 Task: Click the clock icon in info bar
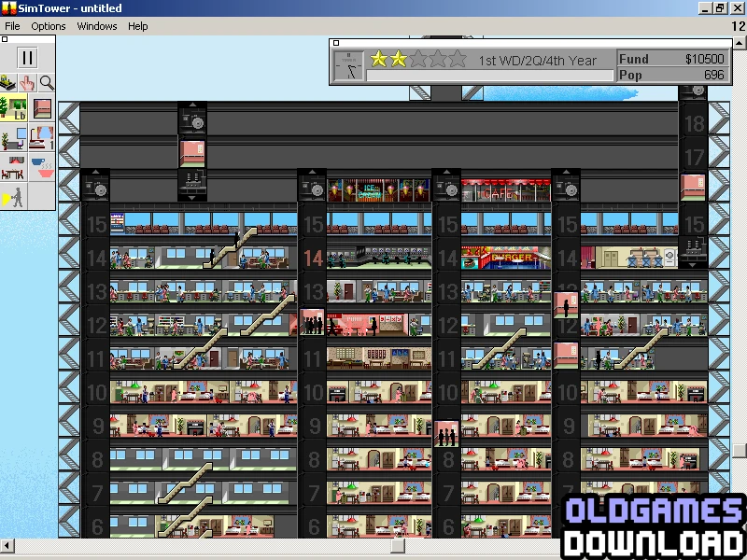click(x=348, y=65)
